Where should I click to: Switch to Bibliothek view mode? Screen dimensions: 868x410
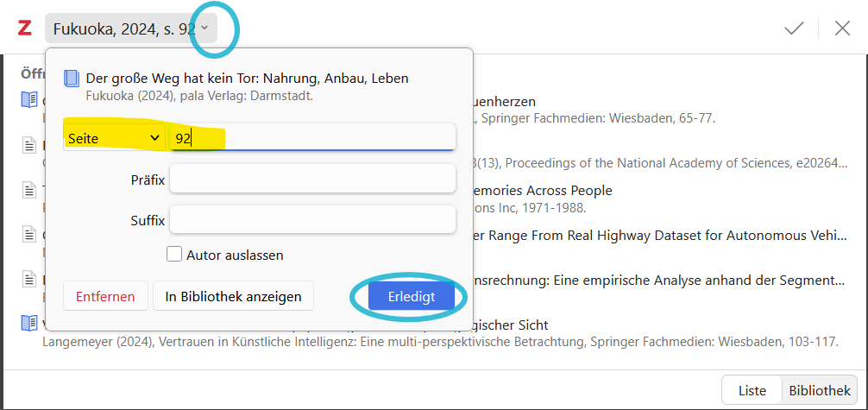820,391
